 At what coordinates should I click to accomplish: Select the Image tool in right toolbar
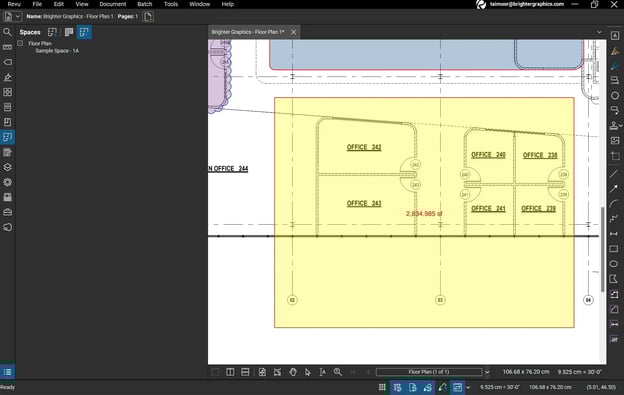pos(615,140)
